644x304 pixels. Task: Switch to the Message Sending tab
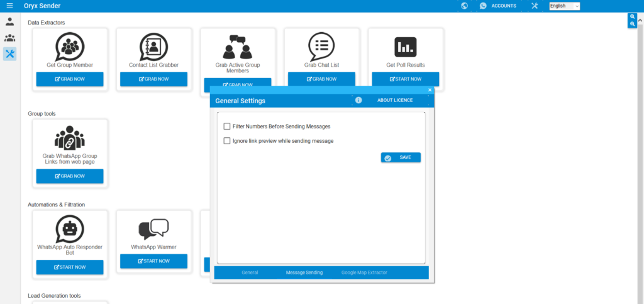(x=304, y=273)
